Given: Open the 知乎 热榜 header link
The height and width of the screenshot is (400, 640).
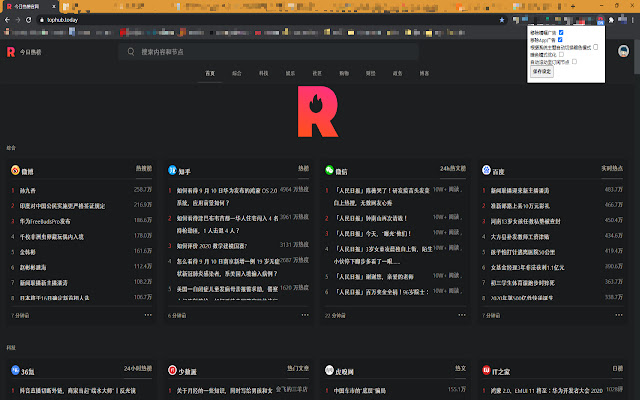Looking at the screenshot, I should 303,168.
